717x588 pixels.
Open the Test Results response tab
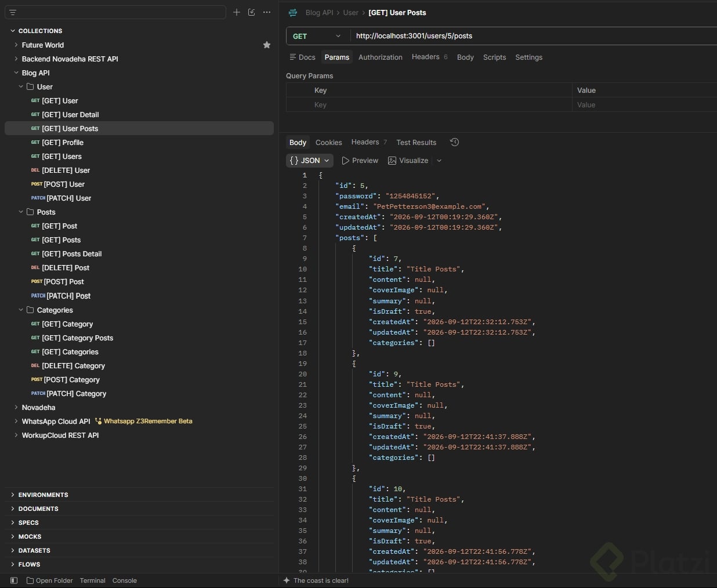click(x=416, y=143)
